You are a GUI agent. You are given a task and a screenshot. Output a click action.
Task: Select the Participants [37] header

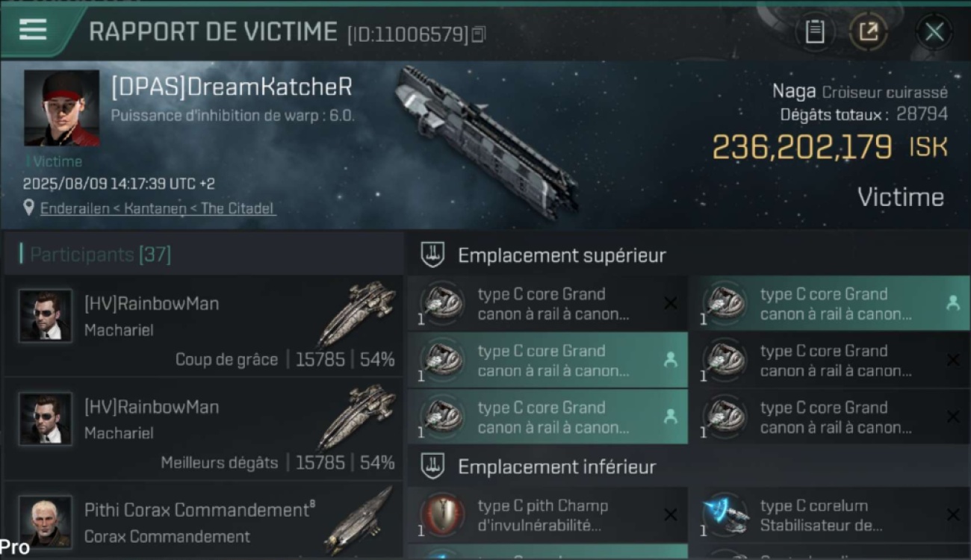tap(100, 255)
